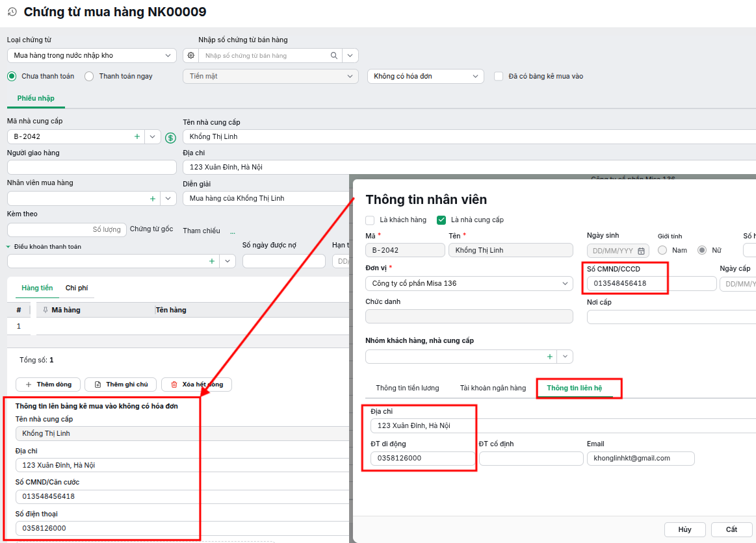Image resolution: width=756 pixels, height=543 pixels.
Task: Click the magnifier search icon in sales voucher field
Action: coord(333,55)
